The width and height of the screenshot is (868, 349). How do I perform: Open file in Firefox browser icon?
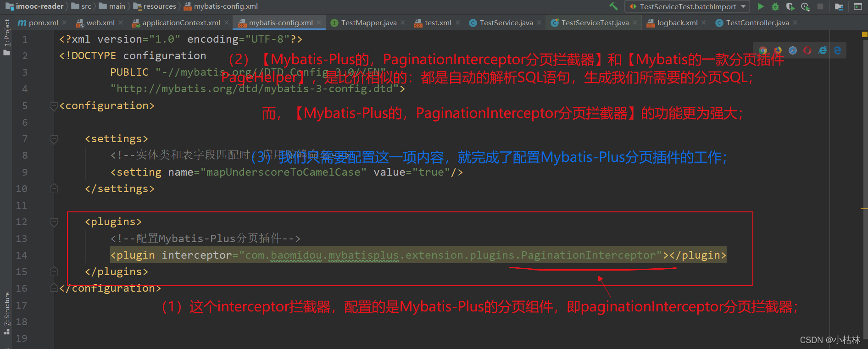pyautogui.click(x=778, y=50)
